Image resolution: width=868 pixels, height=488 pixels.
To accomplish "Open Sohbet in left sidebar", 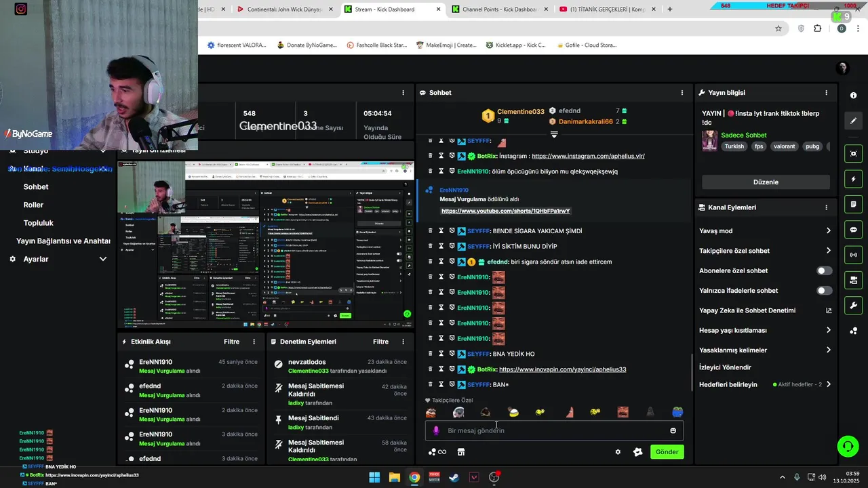I will click(x=36, y=186).
